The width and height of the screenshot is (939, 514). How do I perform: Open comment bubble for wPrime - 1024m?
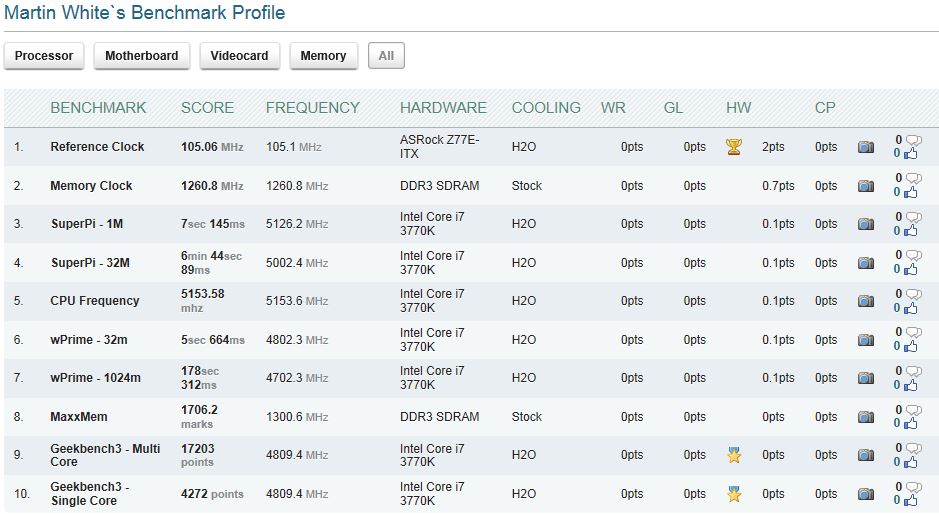(913, 371)
